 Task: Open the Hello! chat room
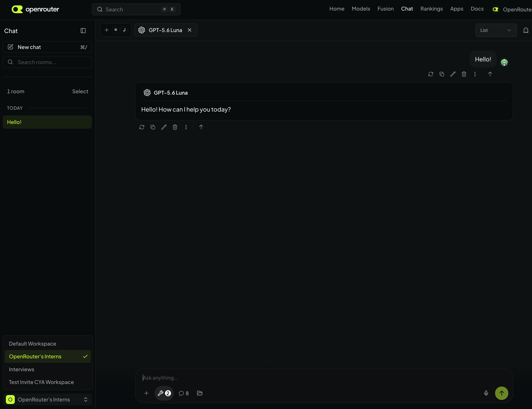(47, 122)
